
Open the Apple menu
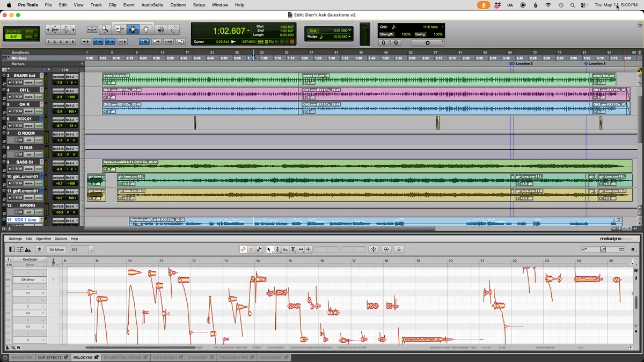[x=9, y=5]
